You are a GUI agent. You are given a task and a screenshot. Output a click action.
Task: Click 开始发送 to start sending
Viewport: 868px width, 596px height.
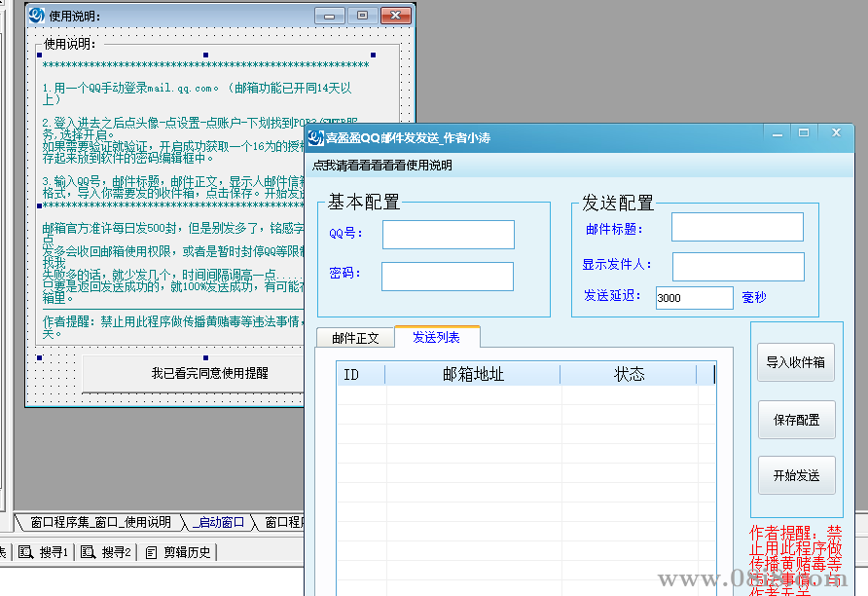[x=795, y=475]
